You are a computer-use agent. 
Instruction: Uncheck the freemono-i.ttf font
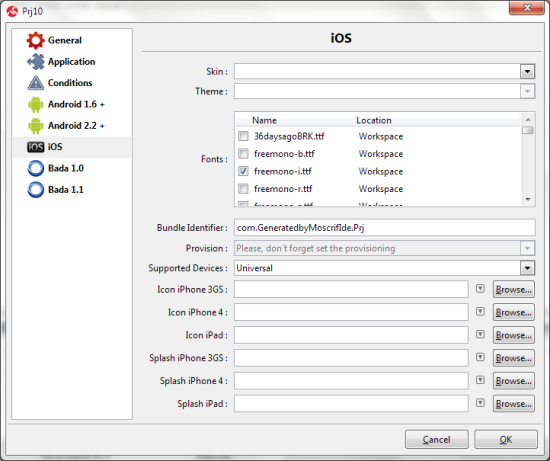click(x=243, y=171)
